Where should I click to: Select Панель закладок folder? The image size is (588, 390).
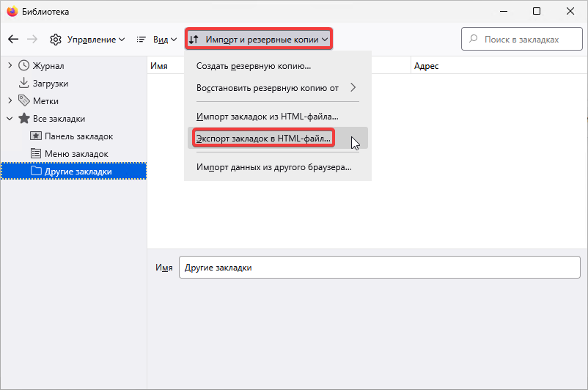click(x=78, y=136)
